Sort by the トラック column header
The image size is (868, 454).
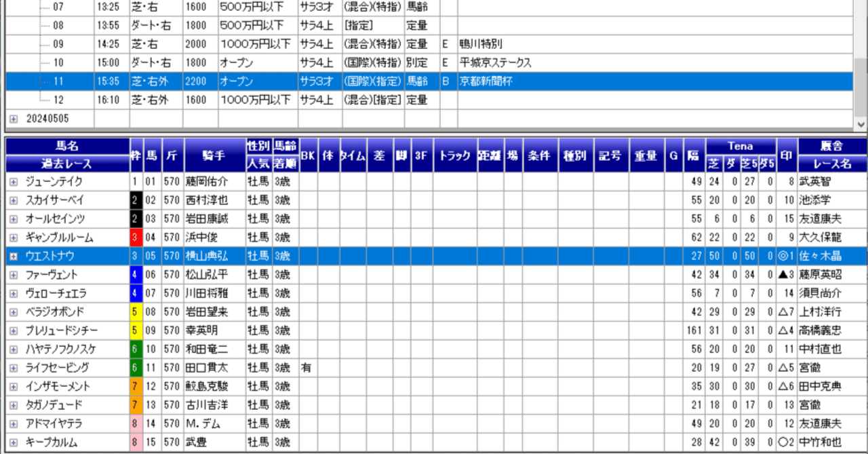[455, 155]
